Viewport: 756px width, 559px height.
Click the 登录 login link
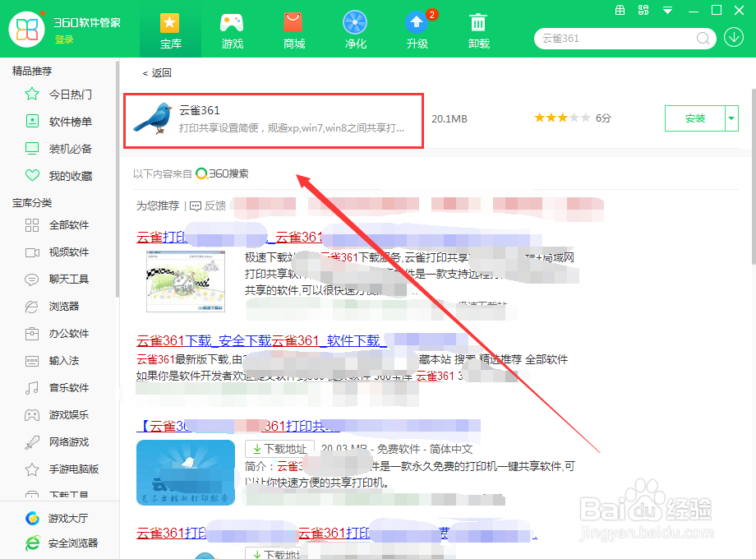(64, 39)
